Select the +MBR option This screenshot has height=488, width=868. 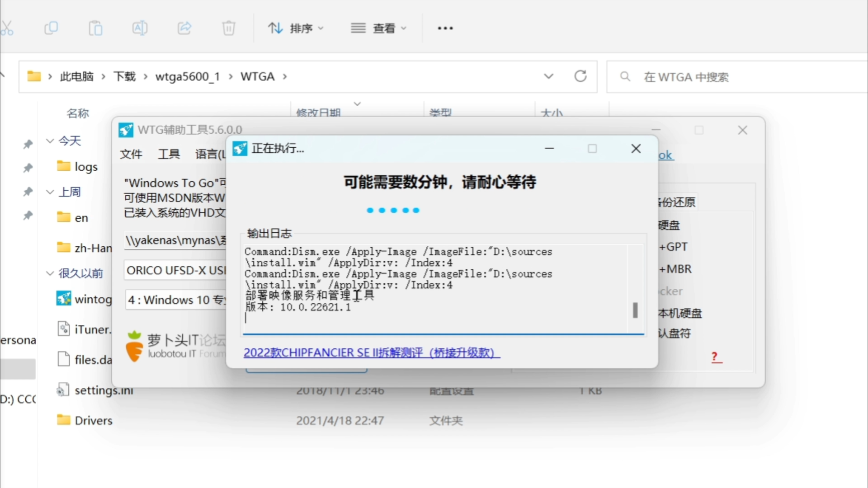point(675,269)
